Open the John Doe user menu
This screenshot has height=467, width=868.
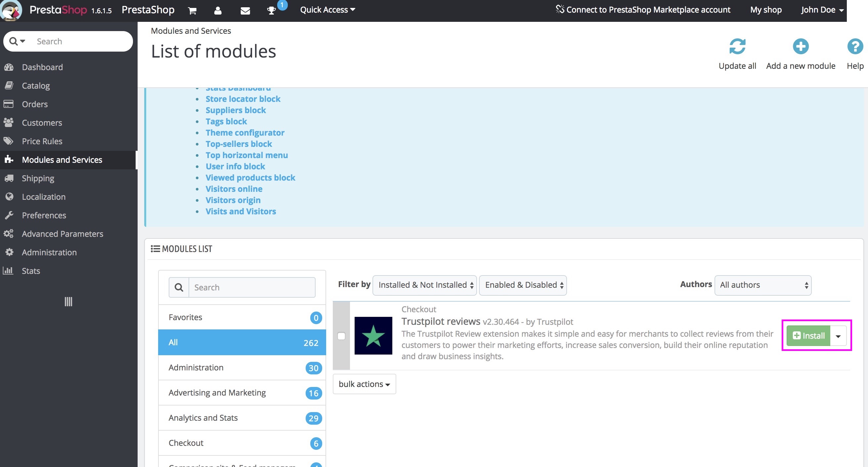pyautogui.click(x=822, y=10)
